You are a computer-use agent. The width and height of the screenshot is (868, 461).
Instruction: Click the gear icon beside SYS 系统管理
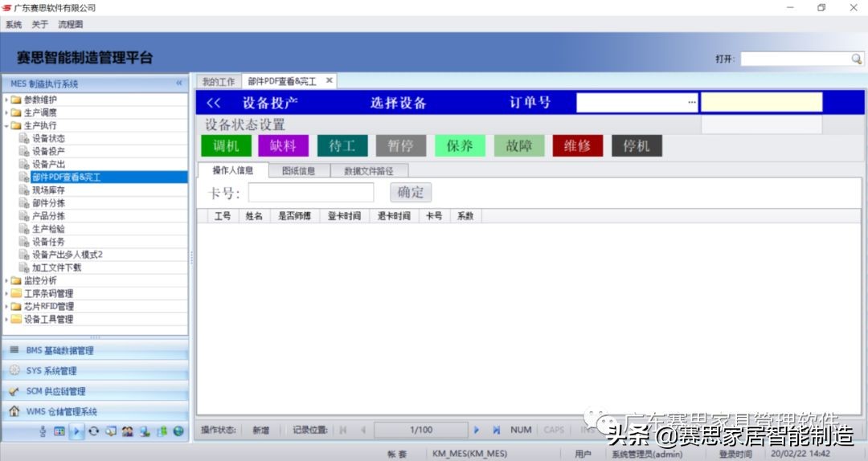click(x=14, y=370)
